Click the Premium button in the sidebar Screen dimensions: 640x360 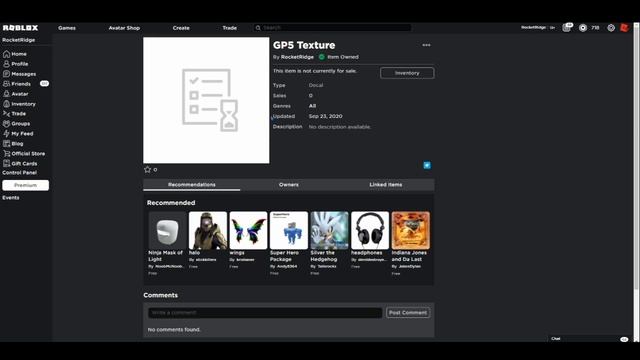[x=25, y=185]
